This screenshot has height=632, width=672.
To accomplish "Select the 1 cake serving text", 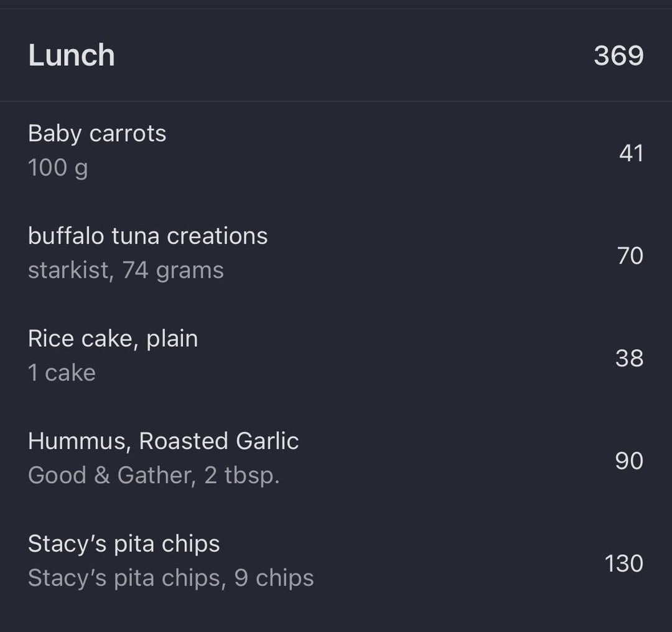I will (x=62, y=372).
